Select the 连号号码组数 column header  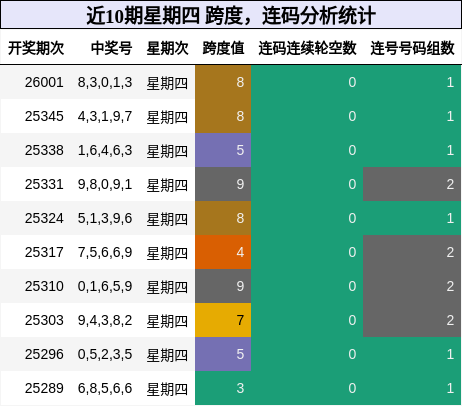point(413,48)
